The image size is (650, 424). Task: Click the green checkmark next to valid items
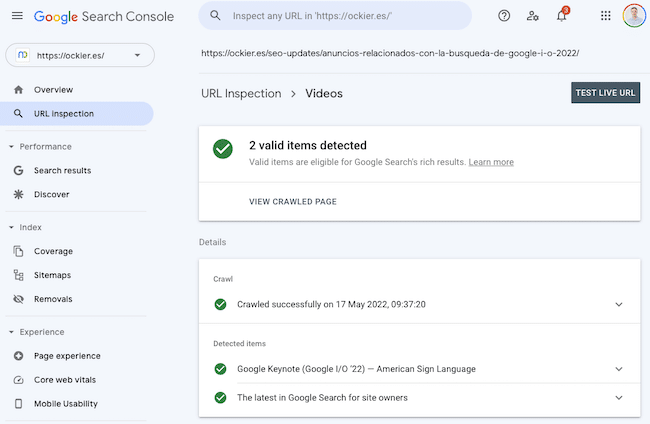(223, 149)
